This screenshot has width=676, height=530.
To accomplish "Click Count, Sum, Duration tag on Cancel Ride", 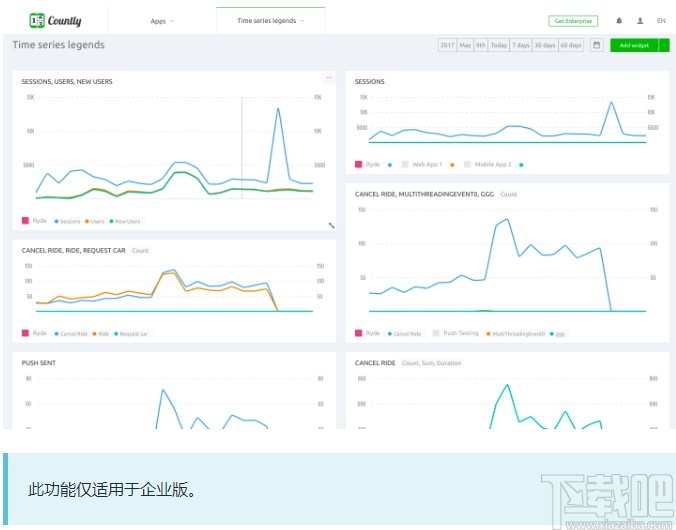I will tap(431, 363).
